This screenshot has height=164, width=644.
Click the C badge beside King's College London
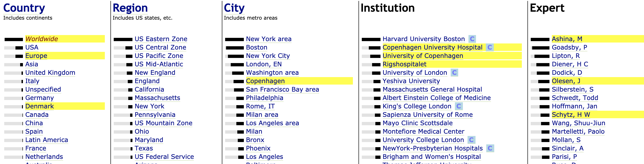pyautogui.click(x=458, y=106)
